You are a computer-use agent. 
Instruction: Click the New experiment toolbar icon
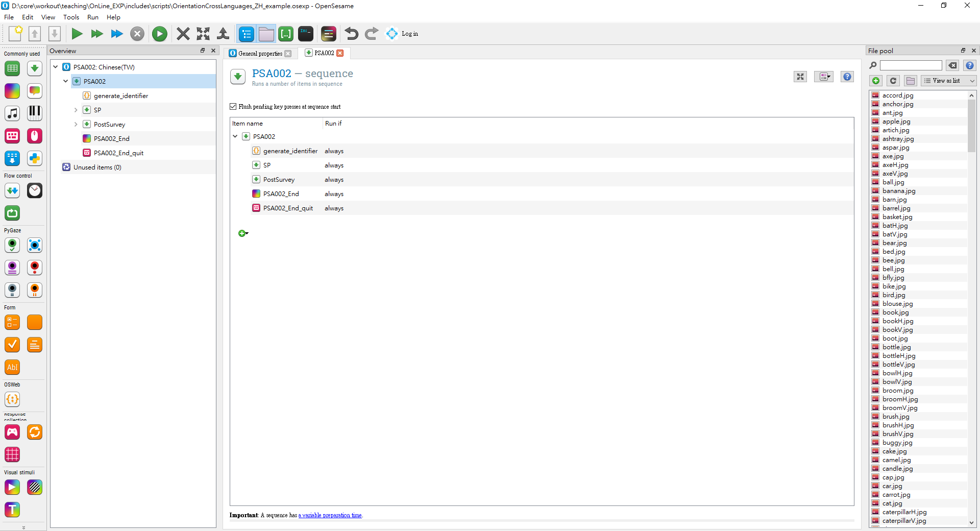coord(15,34)
